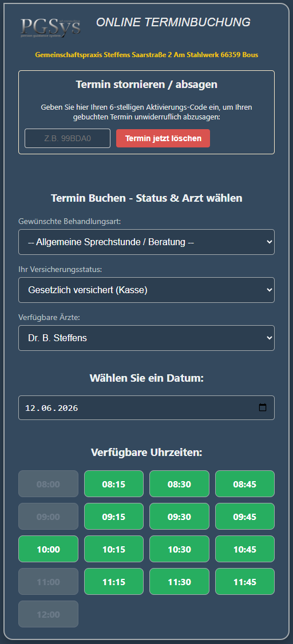293x644 pixels.
Task: Click the ONLINE TERMINBUCHUNG heading
Action: point(173,22)
